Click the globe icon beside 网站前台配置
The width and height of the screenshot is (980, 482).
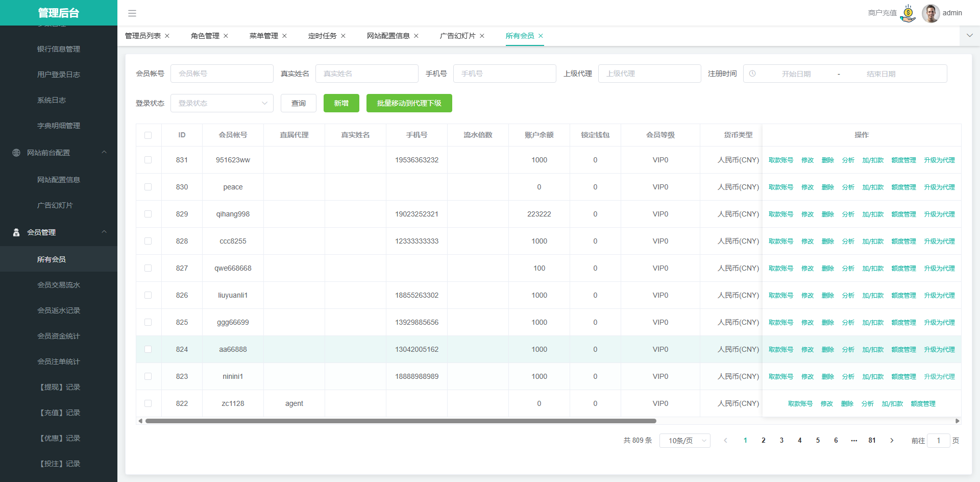point(16,153)
